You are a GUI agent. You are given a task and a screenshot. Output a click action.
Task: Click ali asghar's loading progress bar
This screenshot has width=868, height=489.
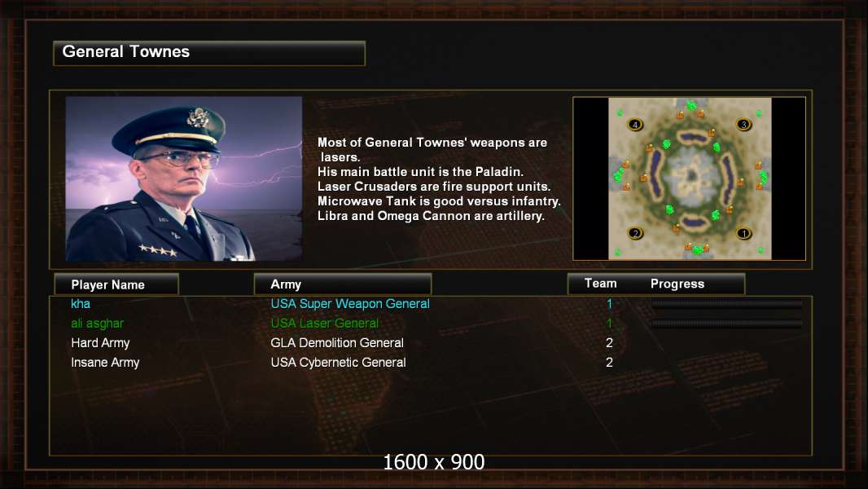coord(727,324)
